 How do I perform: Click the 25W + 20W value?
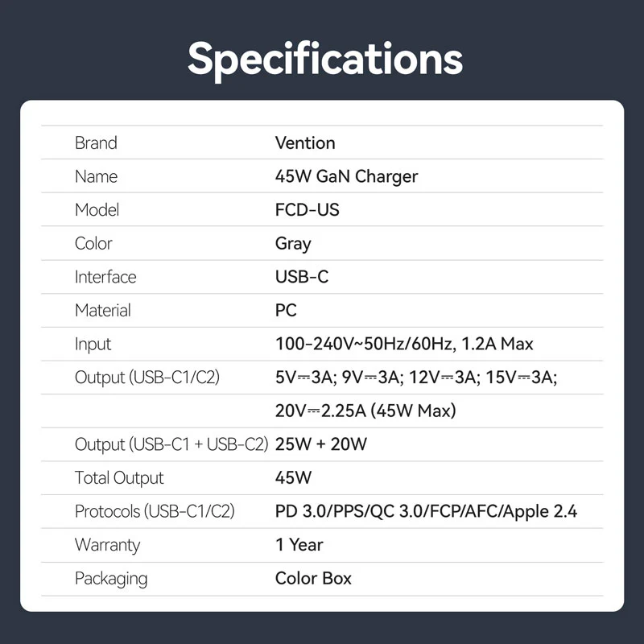(321, 444)
